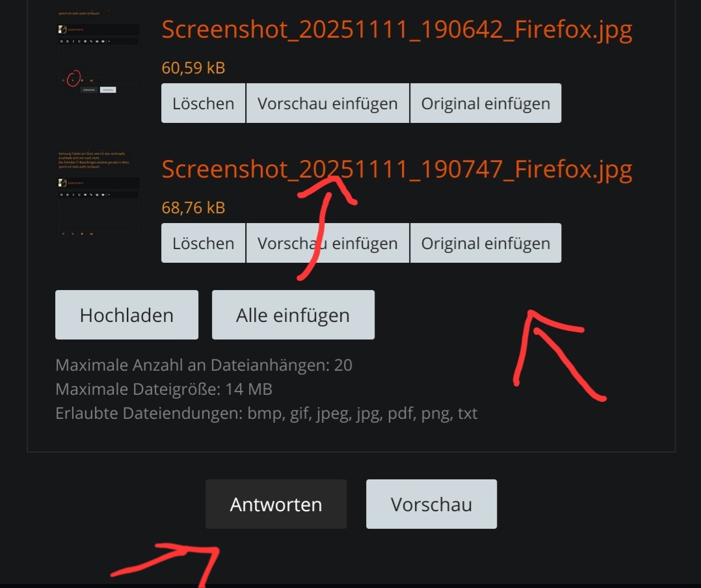Insert original of the 60,59 kB file

pyautogui.click(x=486, y=103)
